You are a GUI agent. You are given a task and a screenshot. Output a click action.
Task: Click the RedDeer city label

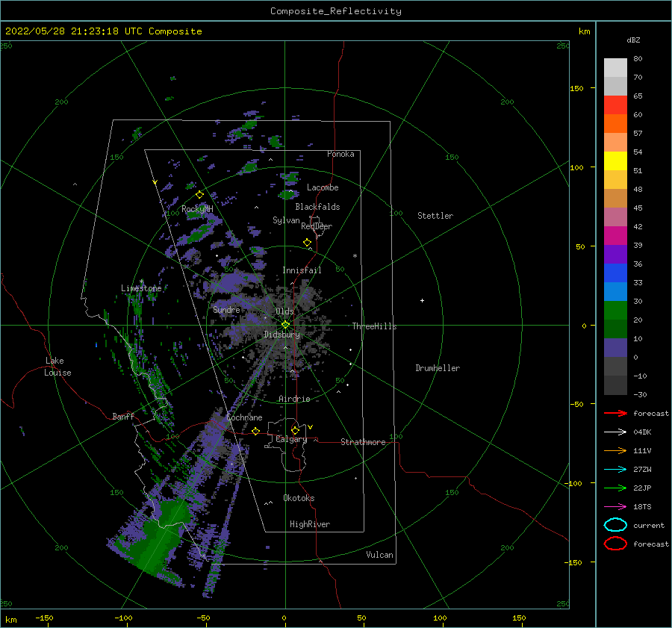point(317,226)
